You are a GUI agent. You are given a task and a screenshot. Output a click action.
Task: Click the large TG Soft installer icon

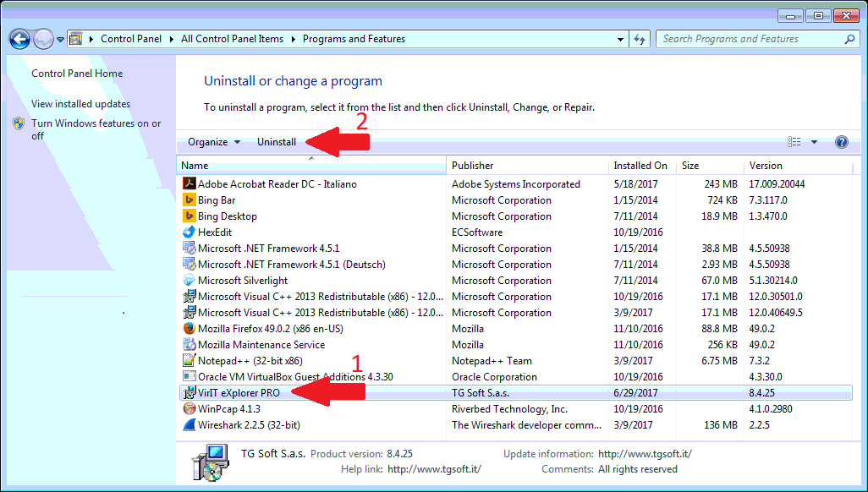click(x=211, y=462)
